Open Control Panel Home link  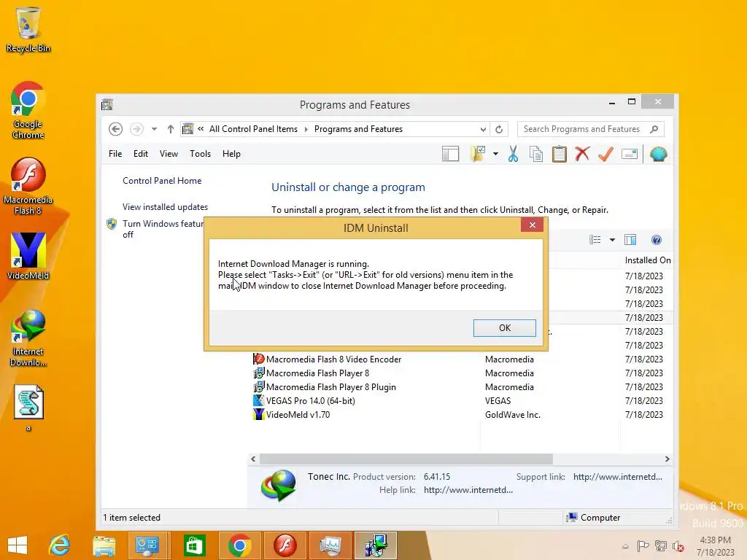(x=162, y=181)
